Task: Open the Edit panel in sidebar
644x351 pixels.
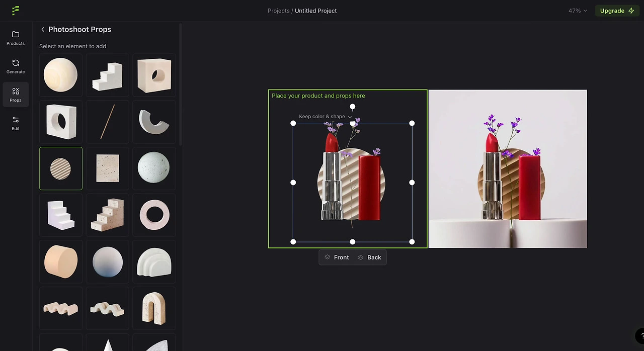Action: tap(16, 123)
